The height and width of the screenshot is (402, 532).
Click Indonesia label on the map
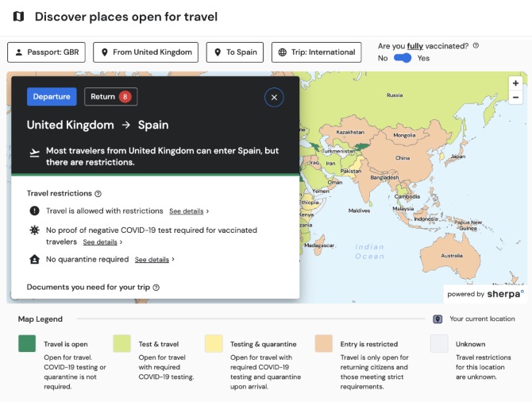pyautogui.click(x=426, y=219)
